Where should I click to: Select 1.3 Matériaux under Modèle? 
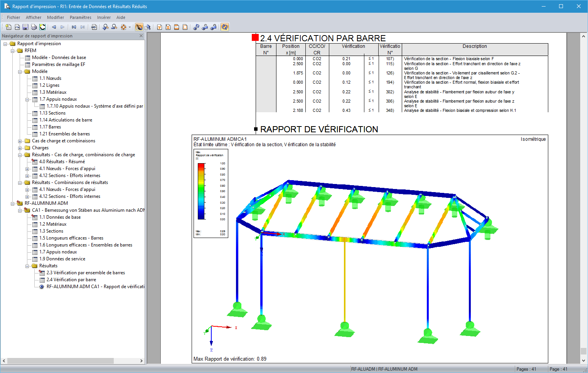coord(53,92)
